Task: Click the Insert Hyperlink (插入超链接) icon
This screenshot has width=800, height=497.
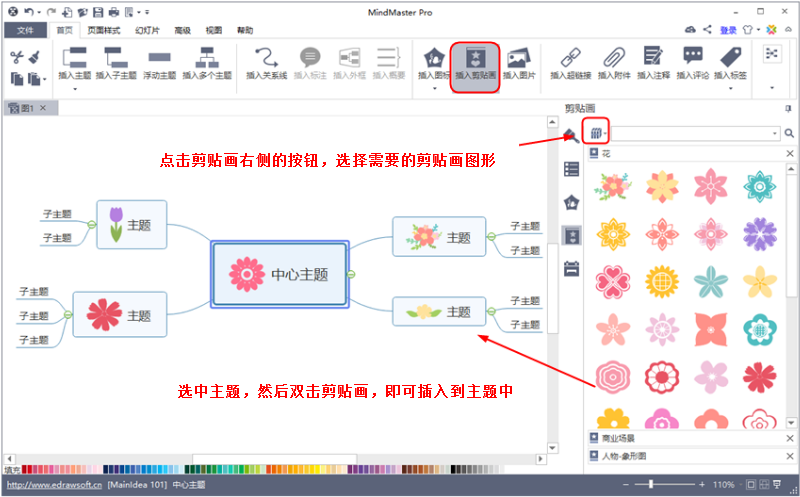Action: click(x=570, y=58)
